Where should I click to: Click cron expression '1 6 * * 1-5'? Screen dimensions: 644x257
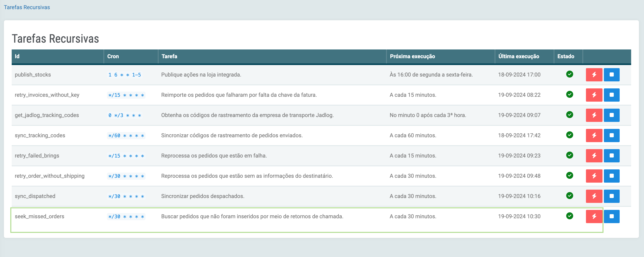124,75
